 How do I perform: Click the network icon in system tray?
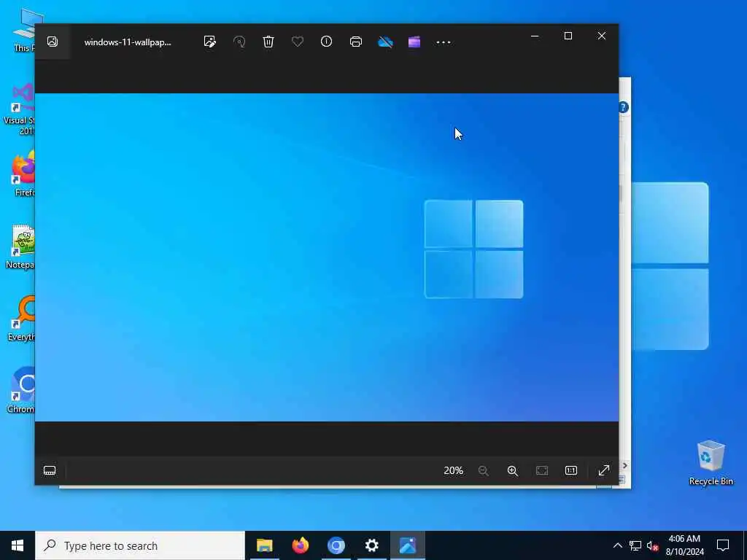click(635, 545)
